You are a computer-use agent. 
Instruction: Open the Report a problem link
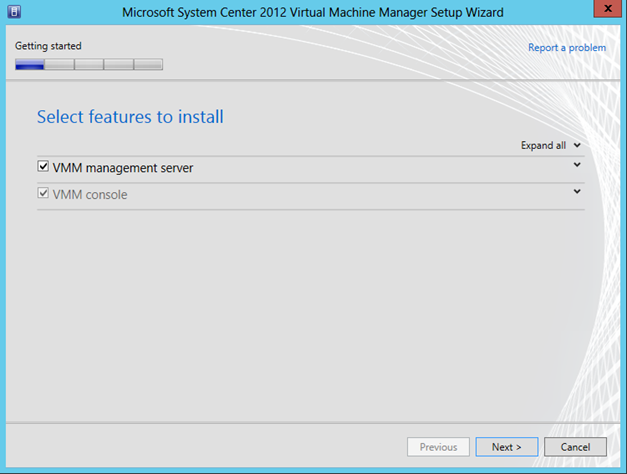(x=567, y=48)
